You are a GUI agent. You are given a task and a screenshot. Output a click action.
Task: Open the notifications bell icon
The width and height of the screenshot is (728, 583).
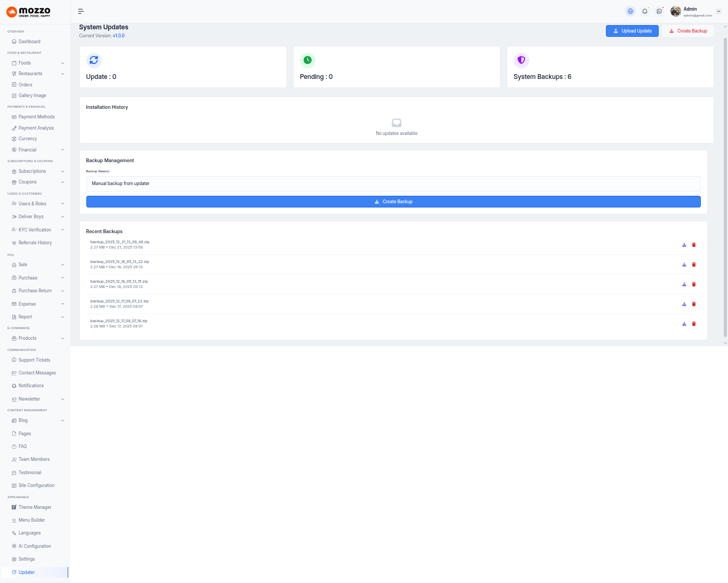[x=645, y=11]
